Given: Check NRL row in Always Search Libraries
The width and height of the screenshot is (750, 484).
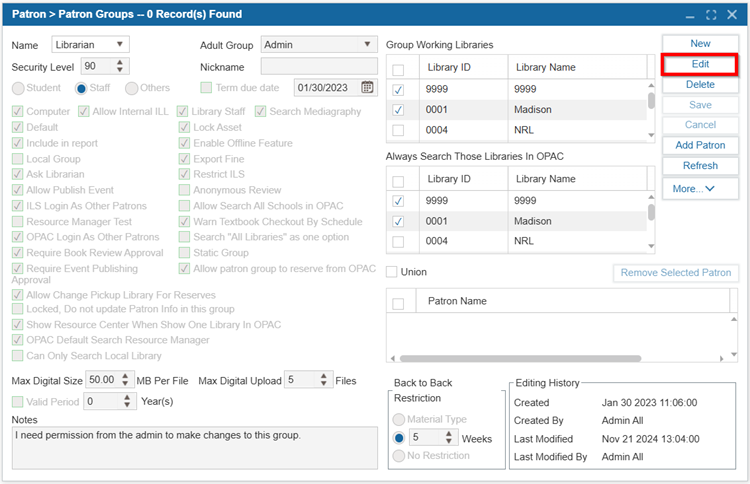Looking at the screenshot, I should click(398, 242).
